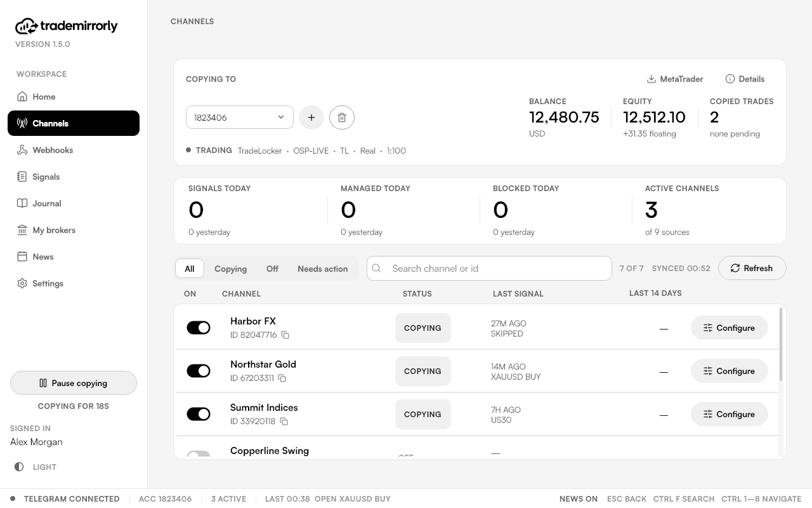Click the Balance value 12,480.75
Screen dimensions: 812x508
564,117
